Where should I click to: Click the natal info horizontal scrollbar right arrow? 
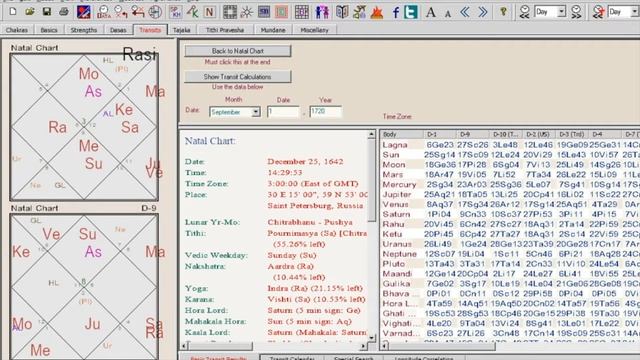pos(363,346)
